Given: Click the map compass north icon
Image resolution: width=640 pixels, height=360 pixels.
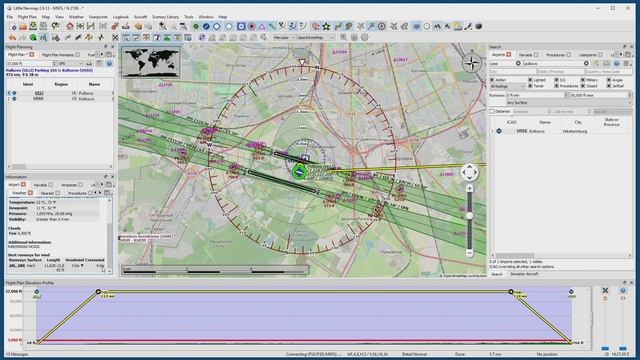Looking at the screenshot, I should point(472,63).
